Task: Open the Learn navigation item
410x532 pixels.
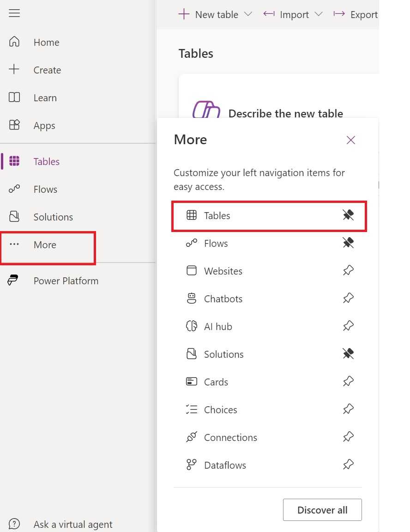Action: (45, 98)
